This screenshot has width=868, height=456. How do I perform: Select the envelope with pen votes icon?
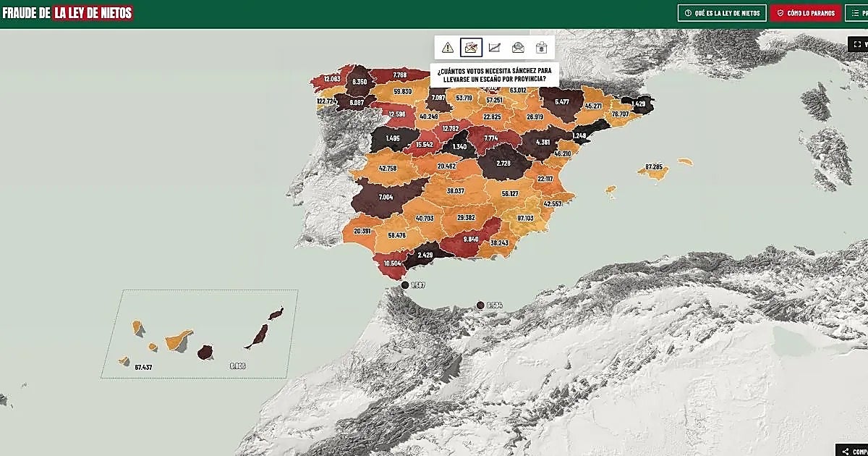coord(472,48)
